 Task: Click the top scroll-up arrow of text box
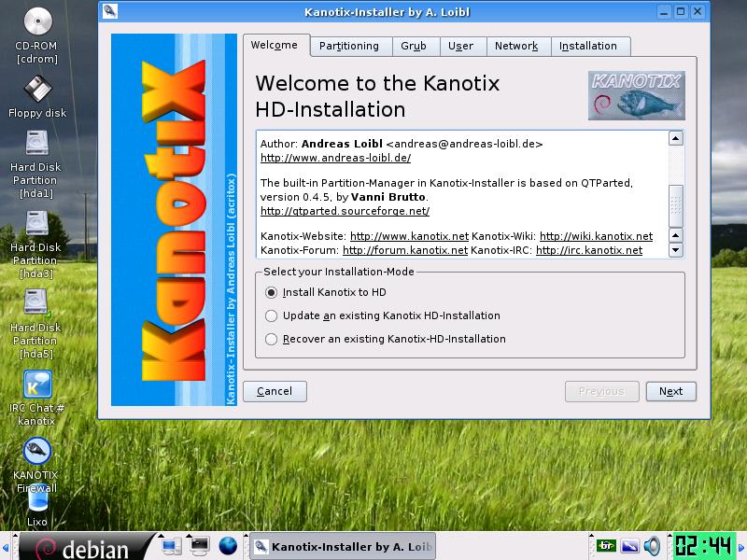pyautogui.click(x=675, y=138)
